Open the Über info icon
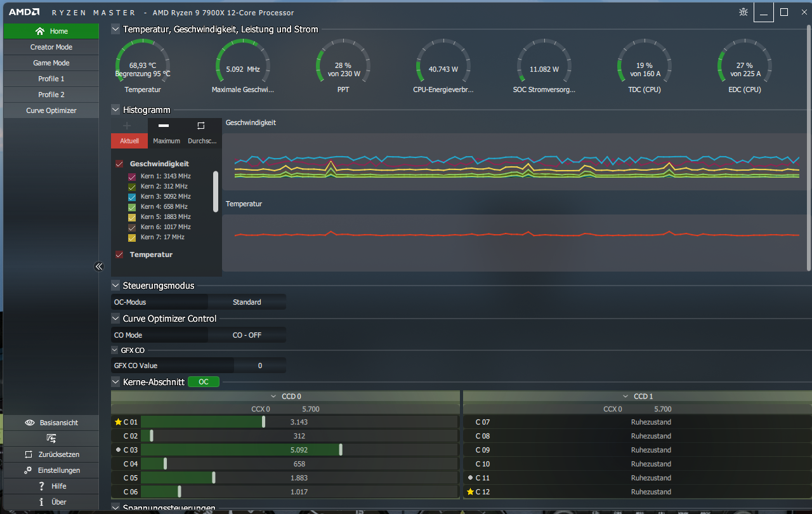 click(x=41, y=502)
